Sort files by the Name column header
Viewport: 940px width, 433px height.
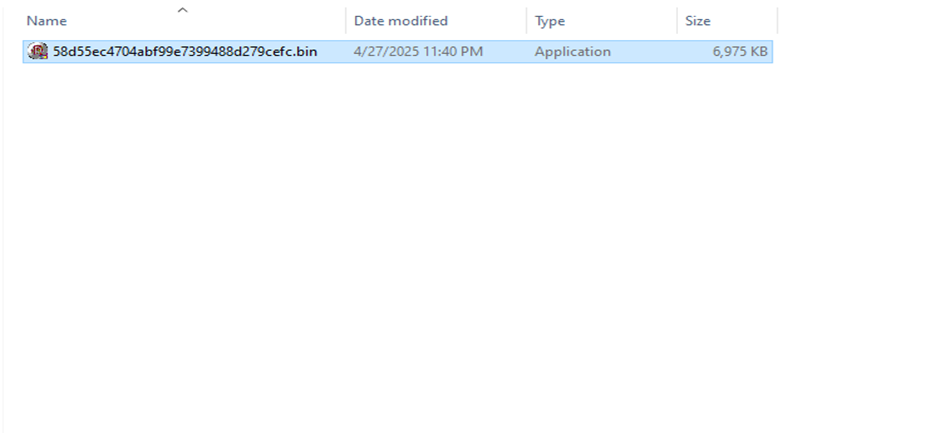pos(47,21)
